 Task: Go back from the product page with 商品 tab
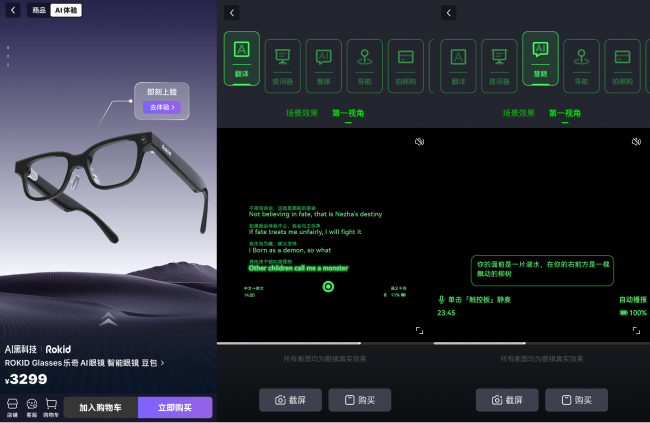tap(13, 10)
